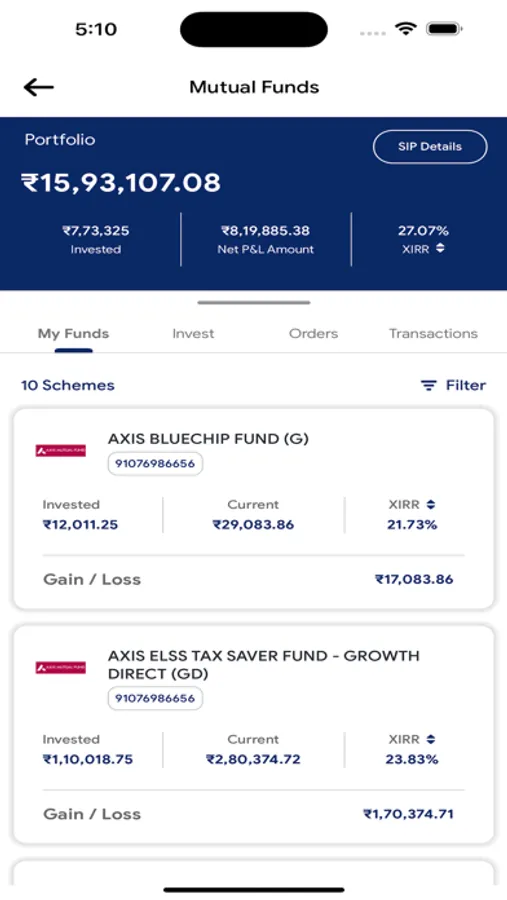Open SIP Details button
The height and width of the screenshot is (900, 507).
[x=430, y=146]
